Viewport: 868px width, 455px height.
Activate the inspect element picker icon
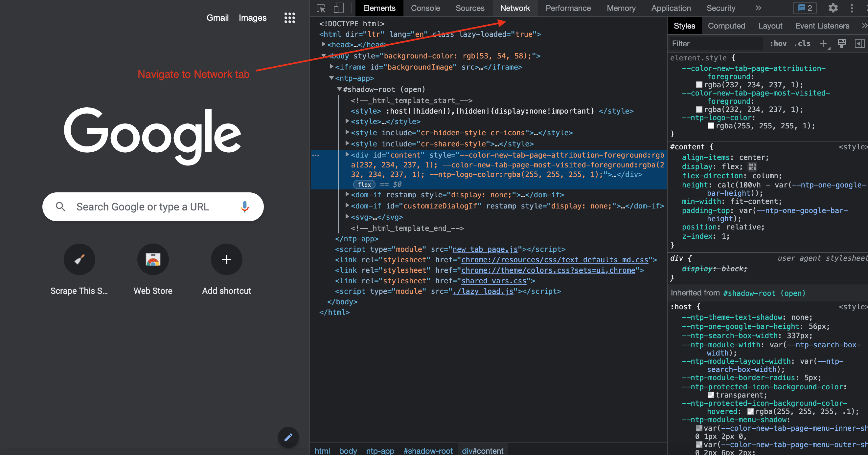pyautogui.click(x=321, y=8)
